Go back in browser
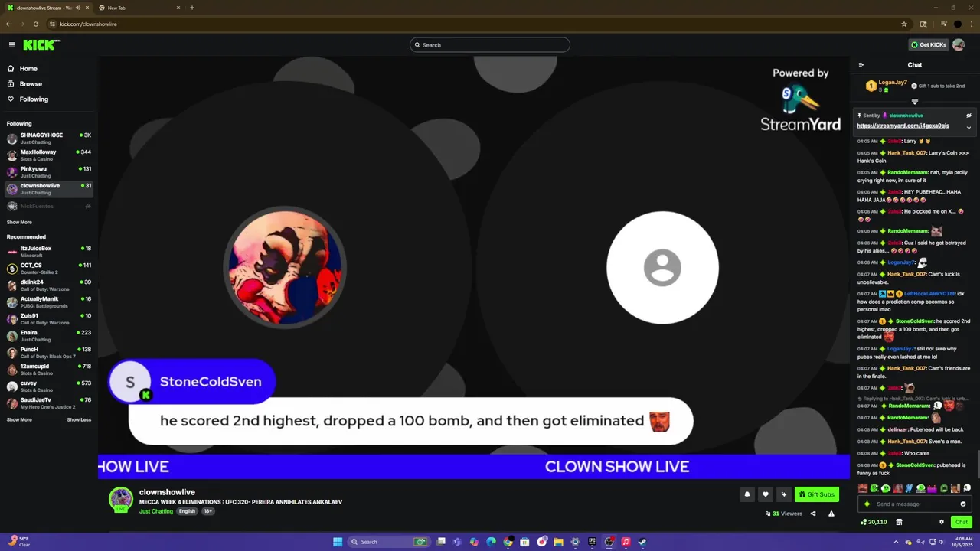Viewport: 980px width, 551px height. click(8, 24)
